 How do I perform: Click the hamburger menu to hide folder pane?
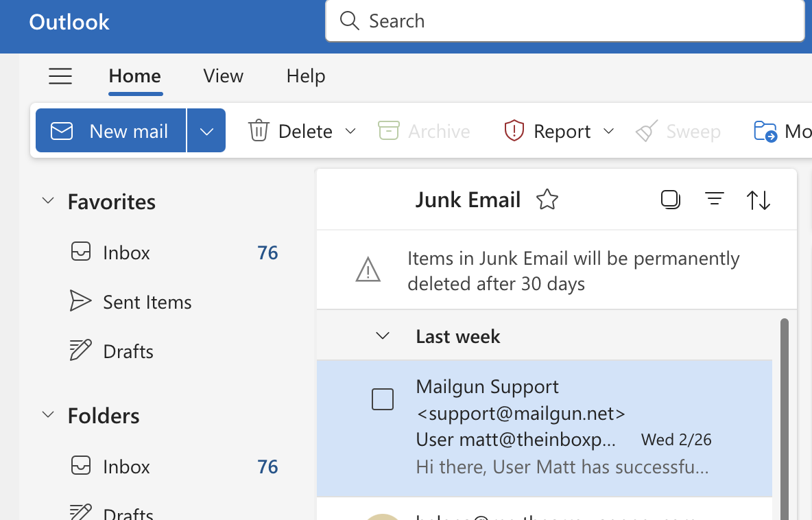pyautogui.click(x=60, y=76)
